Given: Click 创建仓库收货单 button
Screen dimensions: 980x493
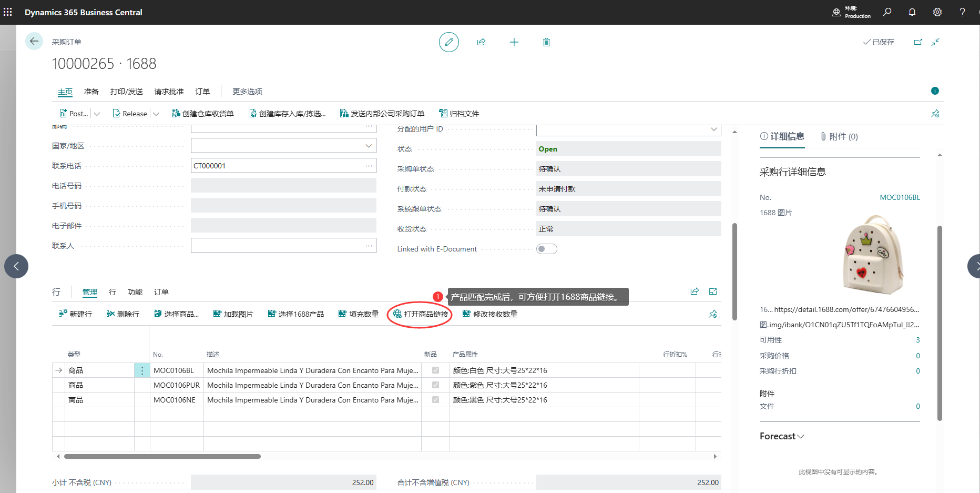Looking at the screenshot, I should click(203, 114).
